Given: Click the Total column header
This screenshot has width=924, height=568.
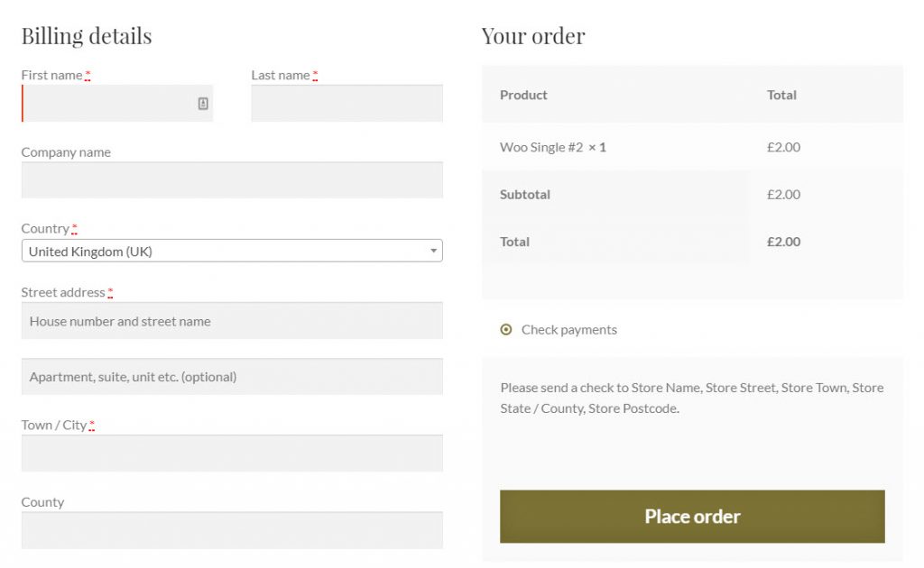Looking at the screenshot, I should pyautogui.click(x=781, y=95).
